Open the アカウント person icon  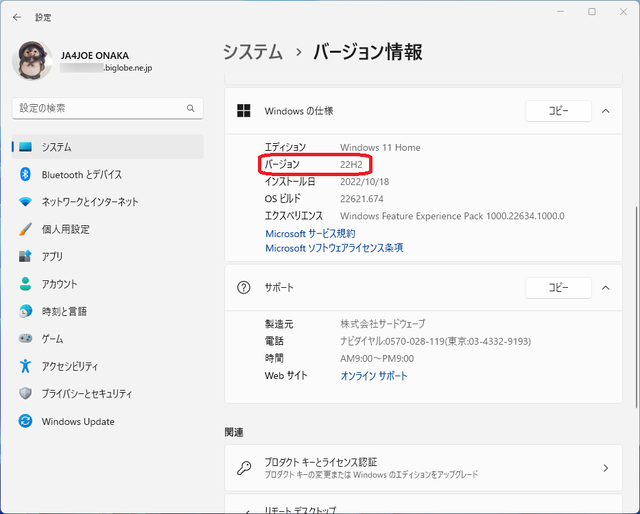tap(25, 284)
